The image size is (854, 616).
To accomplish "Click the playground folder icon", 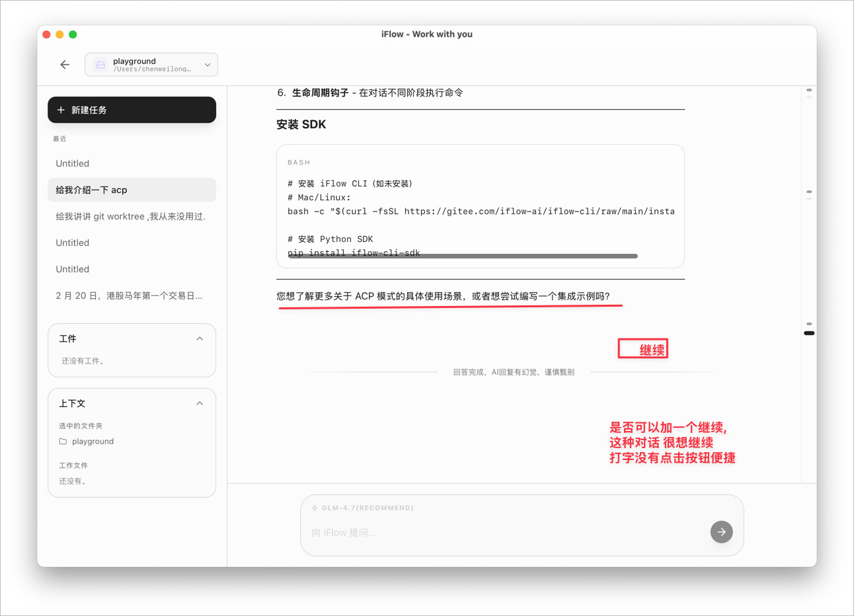I will [x=63, y=442].
